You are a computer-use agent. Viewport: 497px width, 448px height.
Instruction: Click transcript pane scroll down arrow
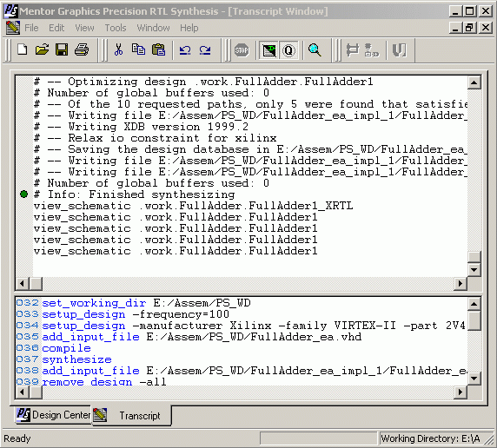point(474,270)
